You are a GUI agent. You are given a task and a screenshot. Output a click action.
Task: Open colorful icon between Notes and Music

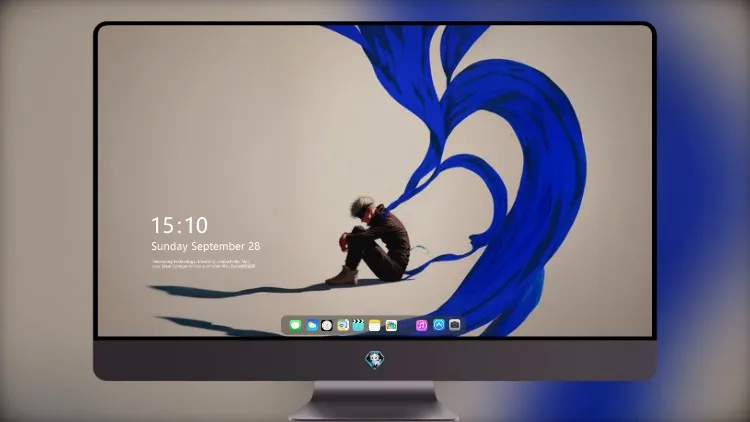[x=391, y=325]
